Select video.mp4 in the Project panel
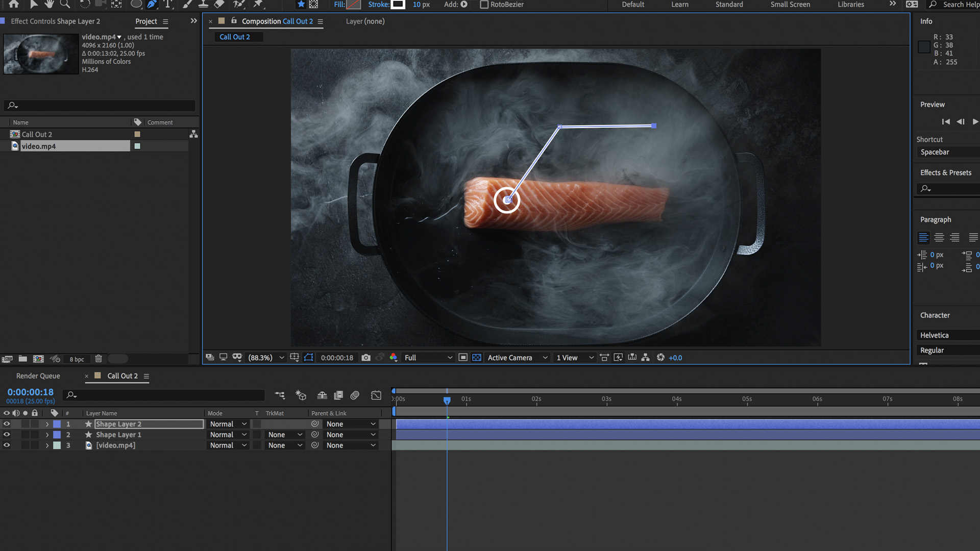Screen dimensions: 980x551 [x=38, y=146]
